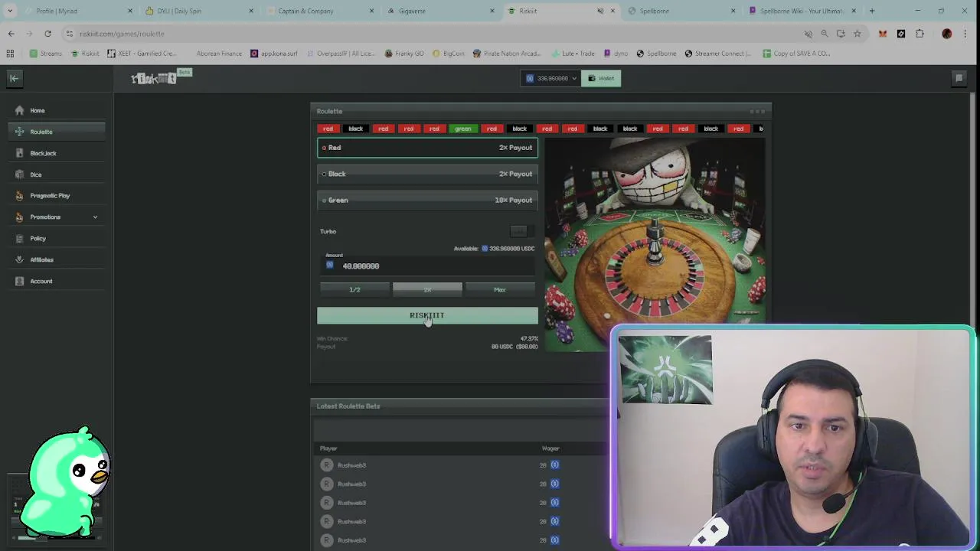Open a new browser tab with plus

click(x=872, y=11)
